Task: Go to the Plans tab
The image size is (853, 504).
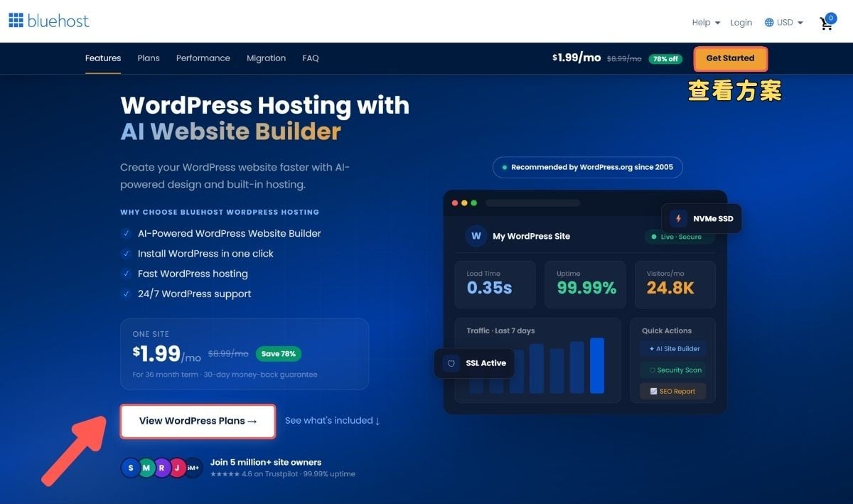Action: [x=149, y=58]
